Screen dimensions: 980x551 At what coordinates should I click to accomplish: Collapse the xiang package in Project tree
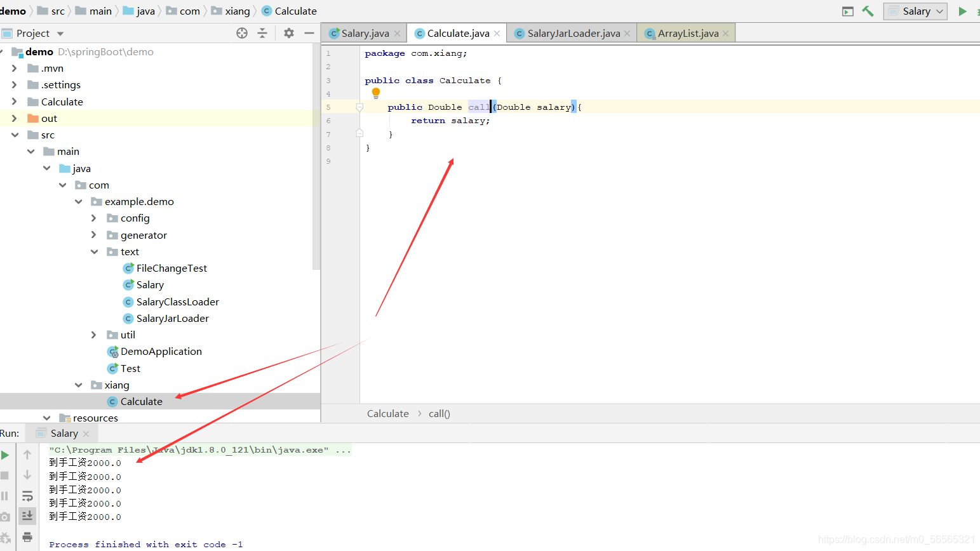tap(79, 385)
